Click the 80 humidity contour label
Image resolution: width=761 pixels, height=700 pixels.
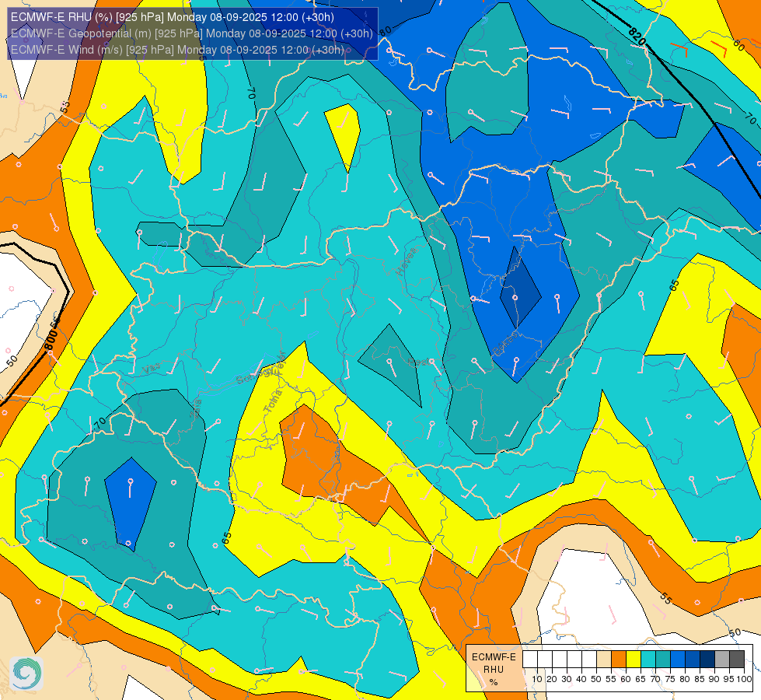(x=386, y=32)
